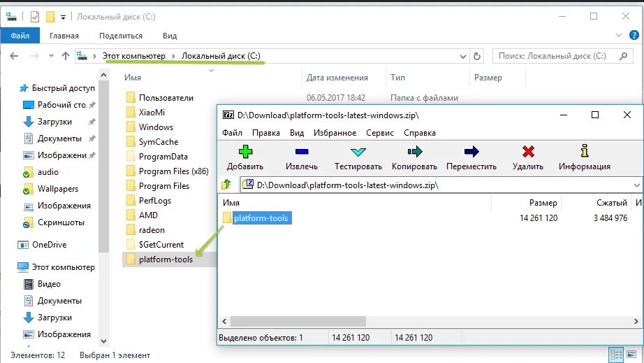
Task: Open the 7-Zip Справка menu
Action: click(x=419, y=133)
